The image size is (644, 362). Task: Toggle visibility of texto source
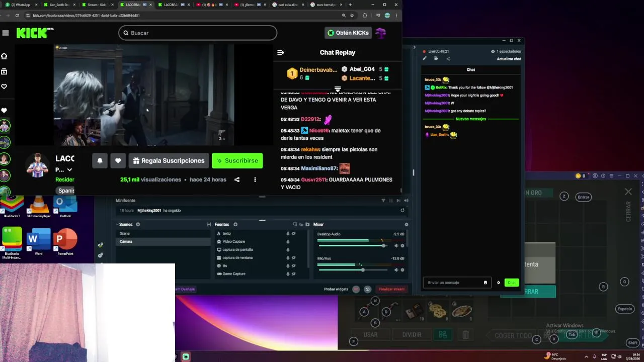pos(294,234)
